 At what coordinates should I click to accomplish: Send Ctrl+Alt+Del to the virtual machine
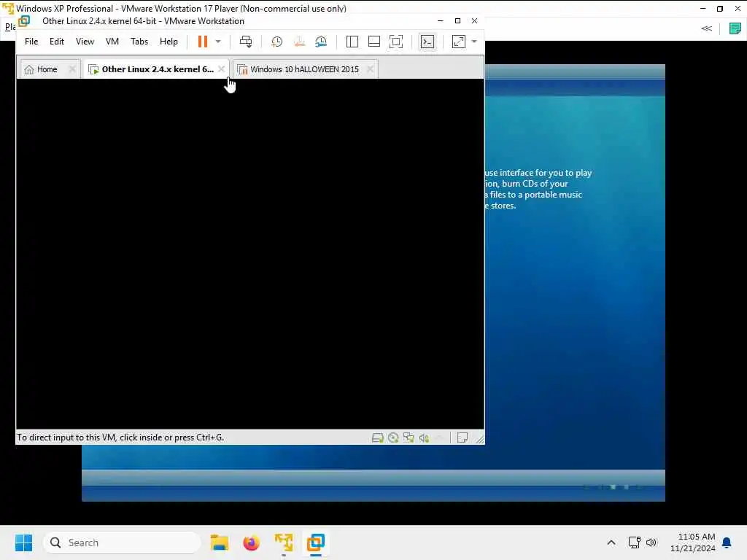[x=246, y=42]
